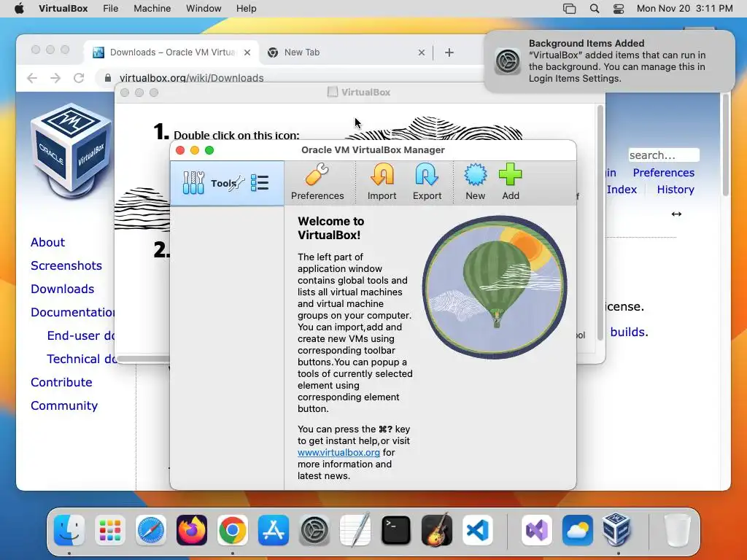
Task: Open Visual Studio Code from the Dock
Action: coord(477,530)
